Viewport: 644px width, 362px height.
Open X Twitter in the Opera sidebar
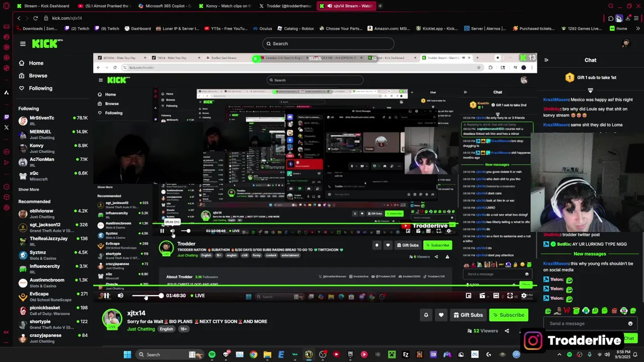6,128
